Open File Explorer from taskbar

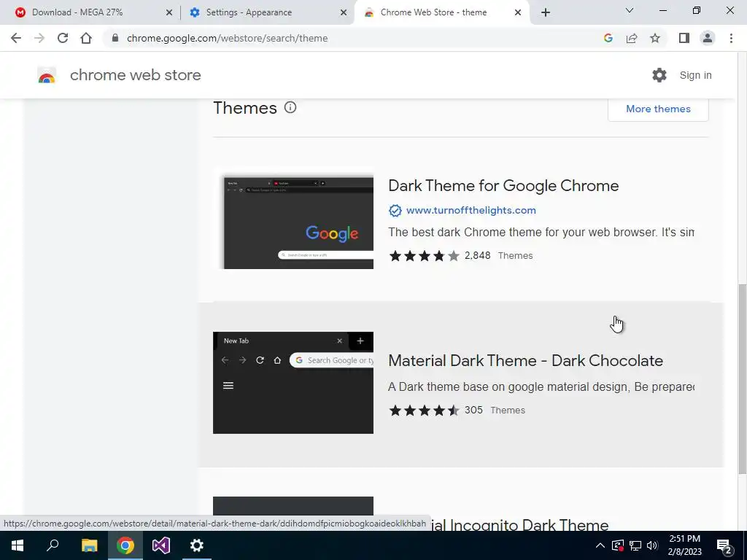click(89, 545)
